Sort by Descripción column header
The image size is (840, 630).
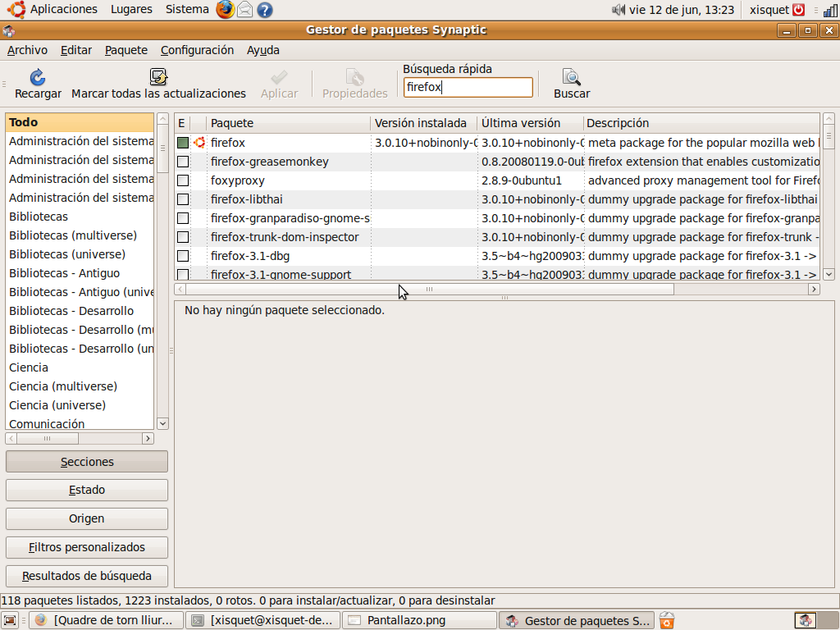tap(701, 123)
